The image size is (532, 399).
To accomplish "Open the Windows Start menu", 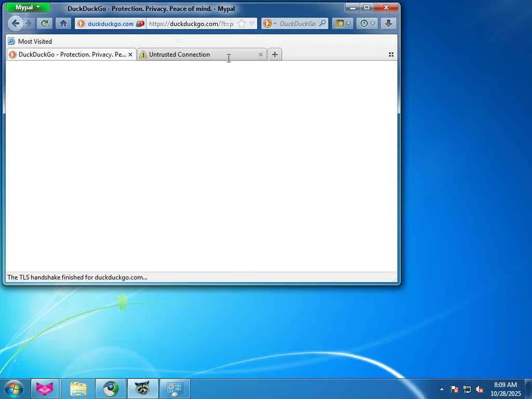I will click(x=14, y=389).
